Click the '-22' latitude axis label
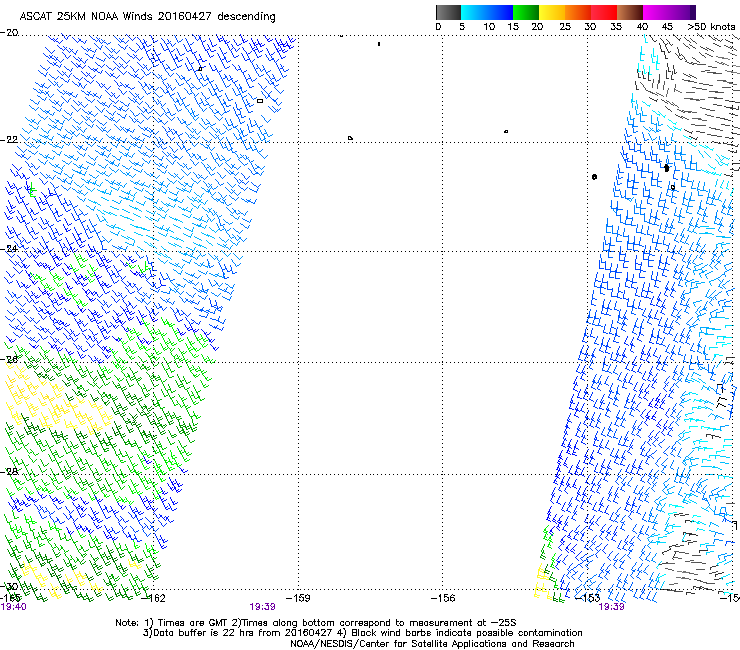The height and width of the screenshot is (650, 740). point(9,140)
